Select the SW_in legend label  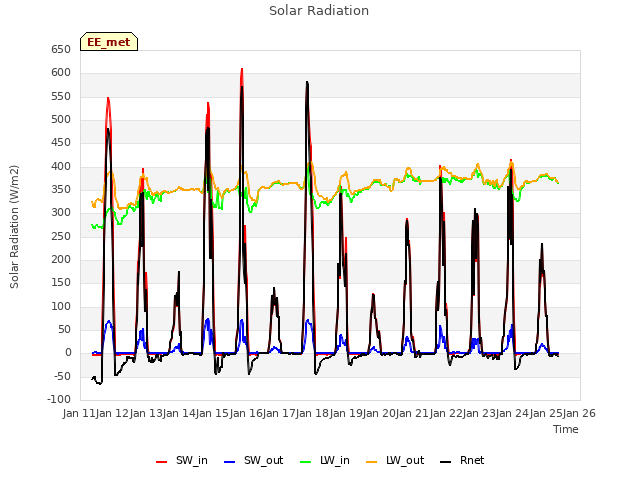(192, 460)
